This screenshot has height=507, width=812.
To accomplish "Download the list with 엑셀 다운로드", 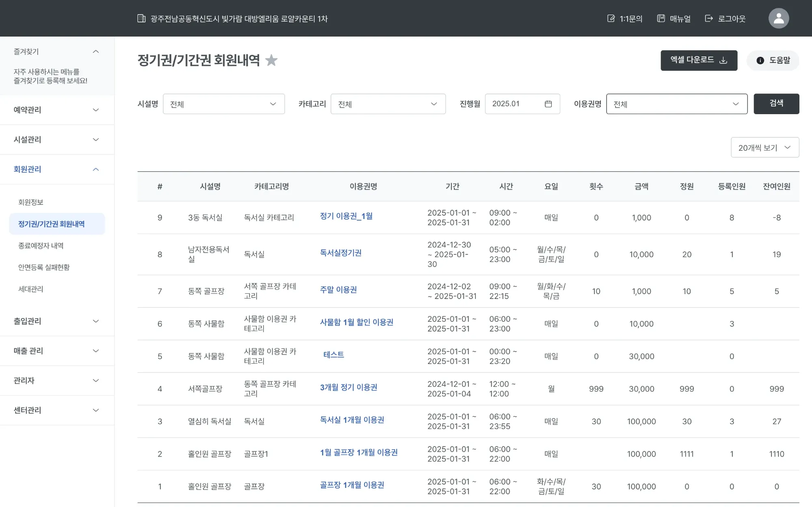I will click(699, 61).
